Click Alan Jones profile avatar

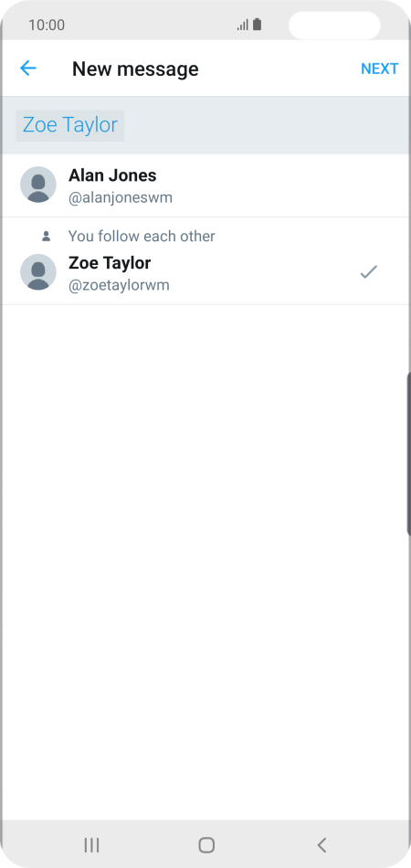(38, 185)
